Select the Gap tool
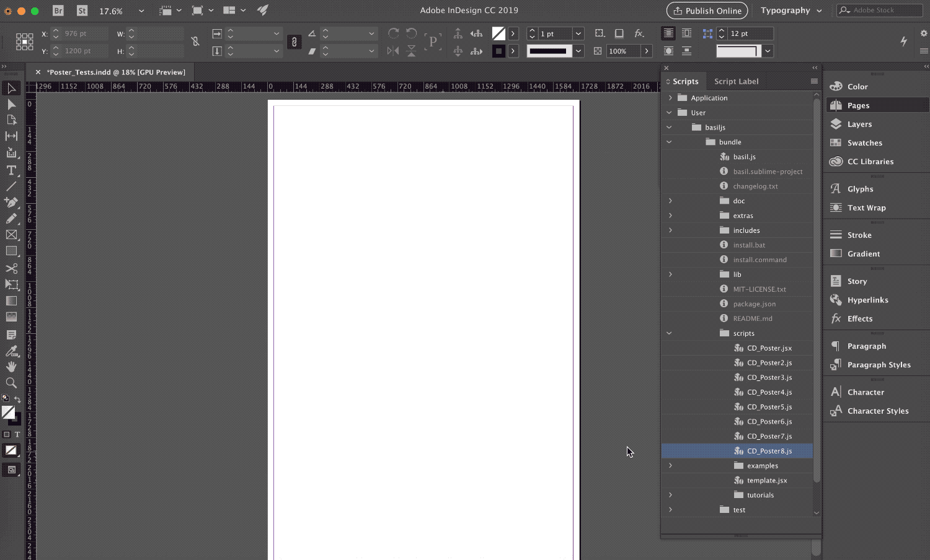Image resolution: width=930 pixels, height=560 pixels. (x=11, y=136)
